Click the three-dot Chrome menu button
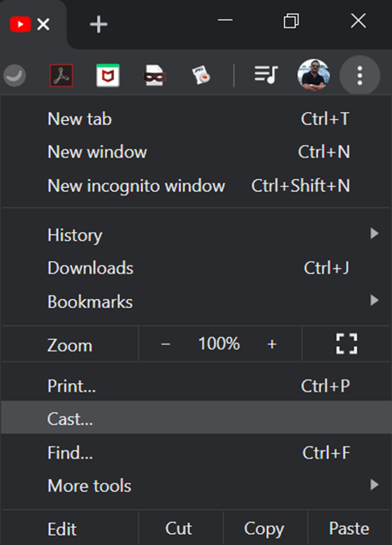This screenshot has height=545, width=392. click(x=359, y=75)
